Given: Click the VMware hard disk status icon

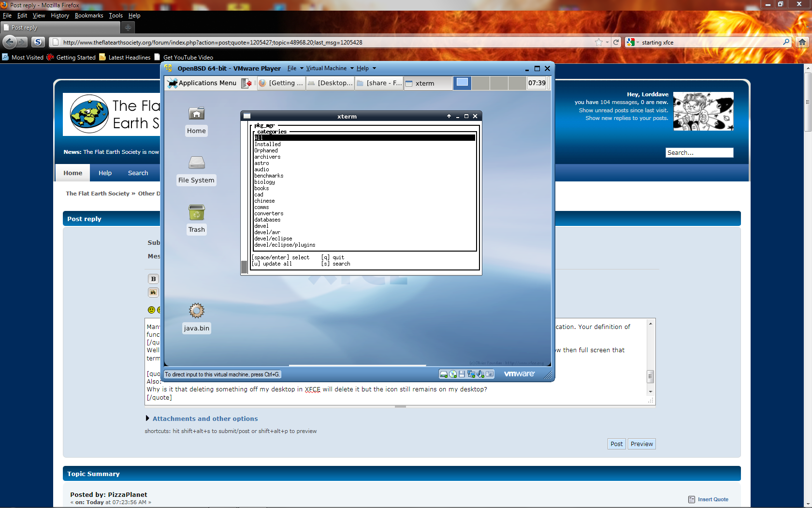Looking at the screenshot, I should tap(443, 374).
